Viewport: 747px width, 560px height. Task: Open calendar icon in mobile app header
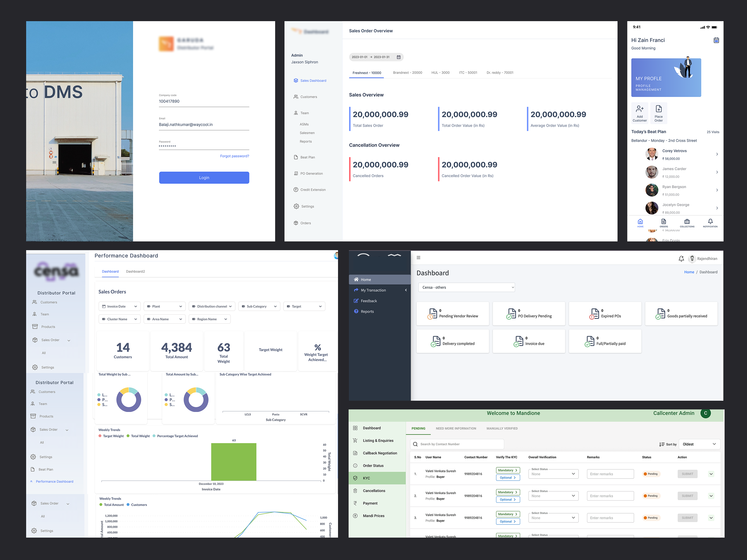pyautogui.click(x=716, y=40)
